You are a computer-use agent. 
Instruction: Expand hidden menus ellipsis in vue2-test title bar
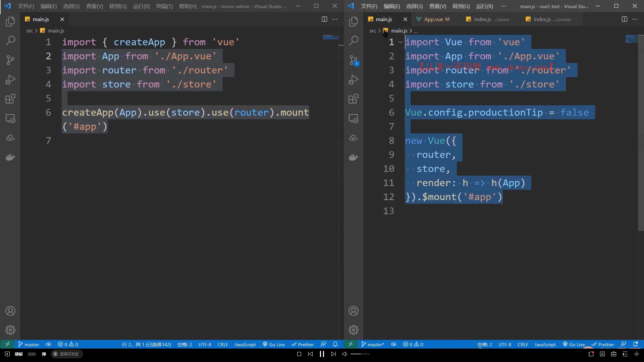[x=503, y=6]
